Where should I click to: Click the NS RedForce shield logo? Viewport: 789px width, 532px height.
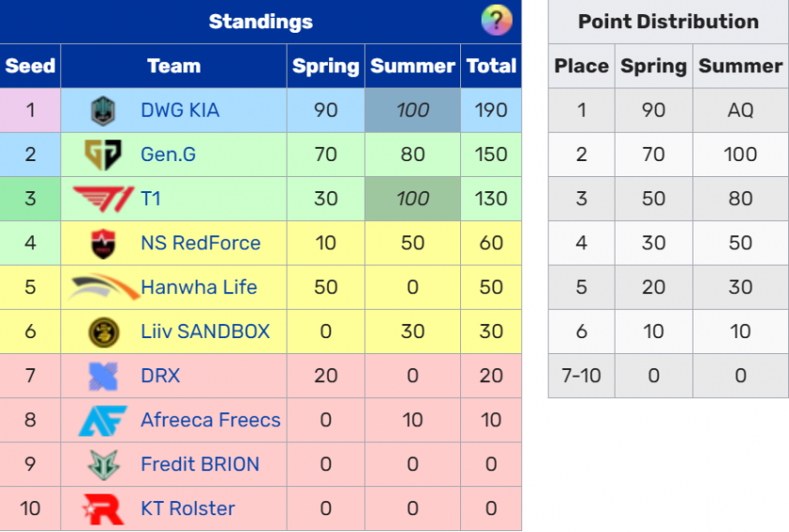(103, 244)
